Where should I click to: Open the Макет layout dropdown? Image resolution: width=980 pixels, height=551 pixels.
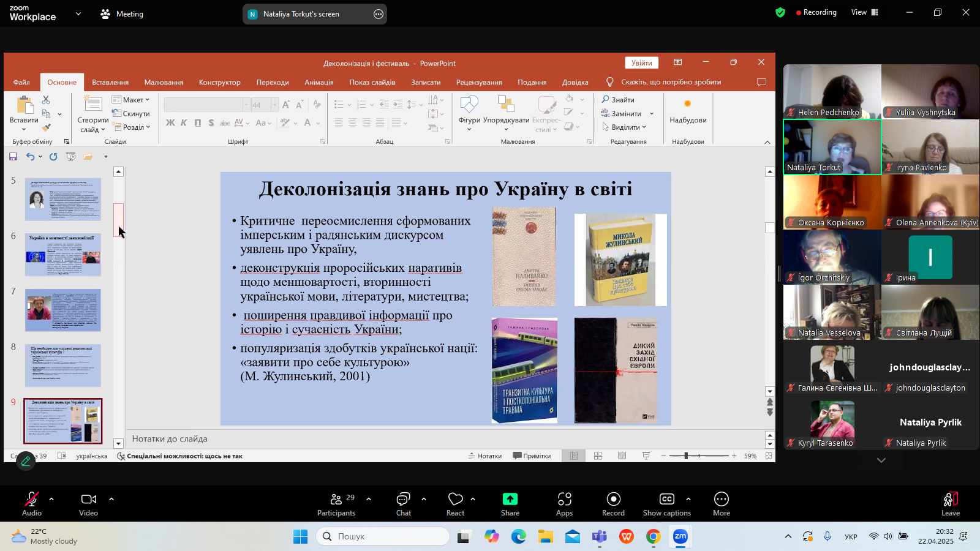coord(130,100)
